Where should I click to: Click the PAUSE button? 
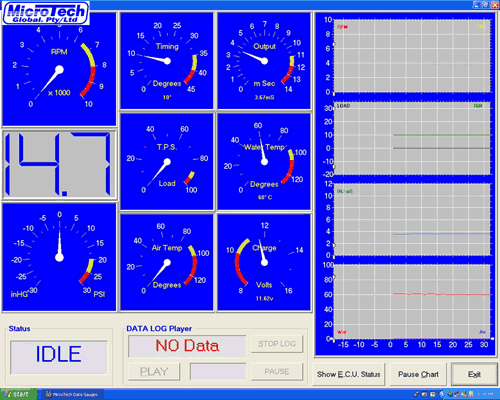(x=277, y=372)
